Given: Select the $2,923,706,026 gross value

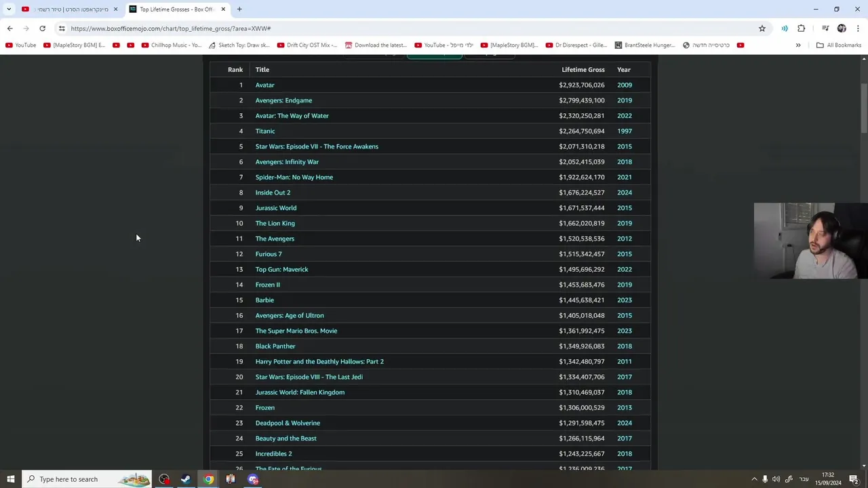Looking at the screenshot, I should tap(582, 85).
